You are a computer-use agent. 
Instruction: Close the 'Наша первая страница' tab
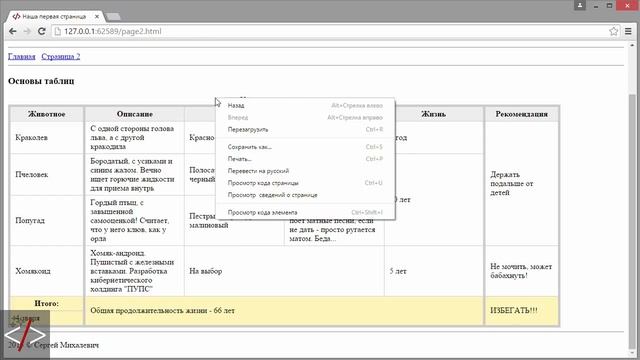pos(97,17)
